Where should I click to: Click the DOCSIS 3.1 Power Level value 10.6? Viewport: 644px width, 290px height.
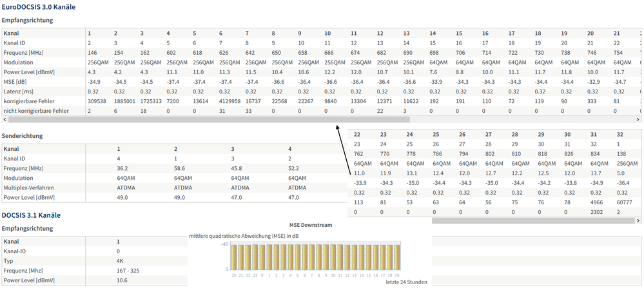(122, 280)
